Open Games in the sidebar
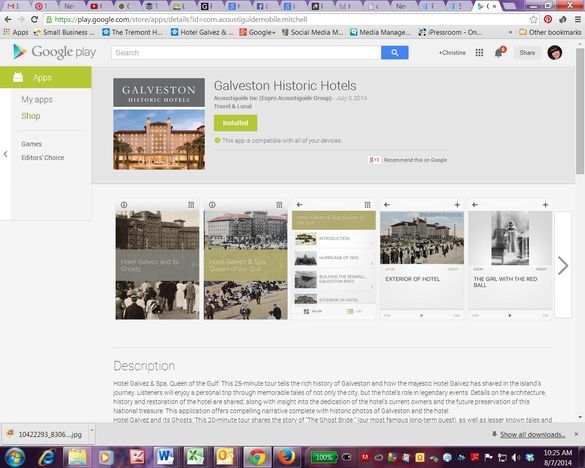Image resolution: width=585 pixels, height=468 pixels. coord(31,144)
